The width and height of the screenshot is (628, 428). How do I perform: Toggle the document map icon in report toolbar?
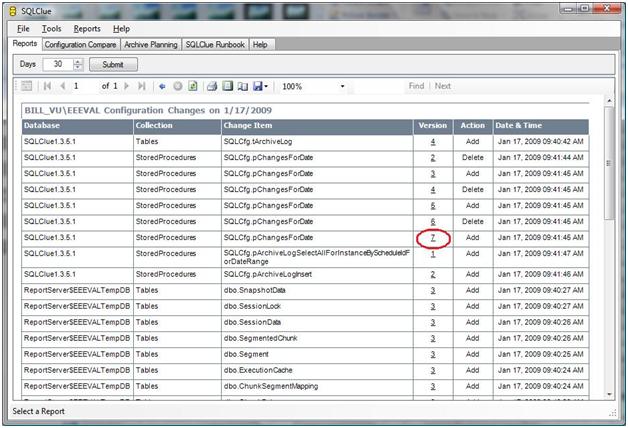tap(26, 86)
